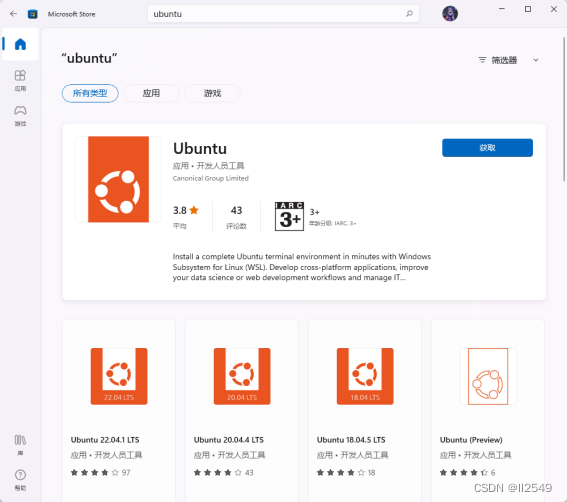Image resolution: width=567 pixels, height=502 pixels.
Task: Click the vertical scrollbar on the right
Action: pos(563,109)
